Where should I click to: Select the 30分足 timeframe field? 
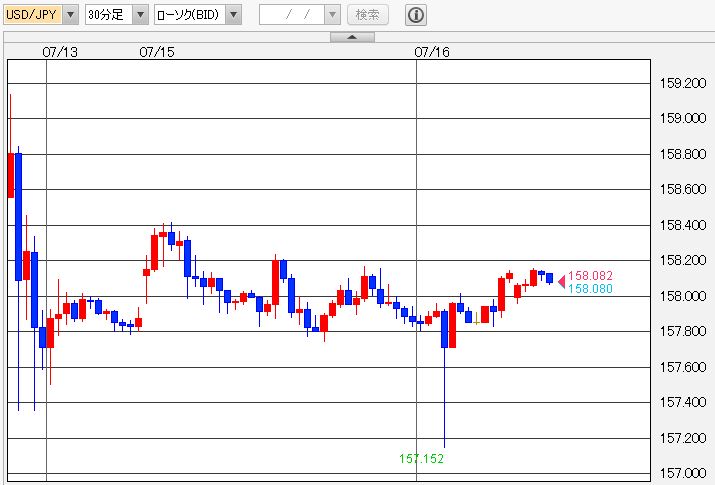click(x=109, y=15)
